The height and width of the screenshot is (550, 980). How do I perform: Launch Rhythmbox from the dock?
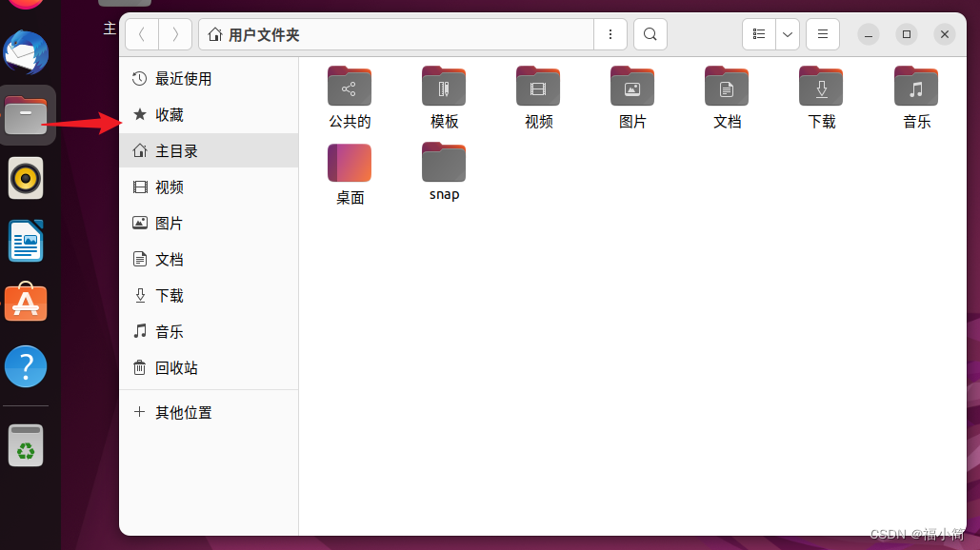pos(26,179)
